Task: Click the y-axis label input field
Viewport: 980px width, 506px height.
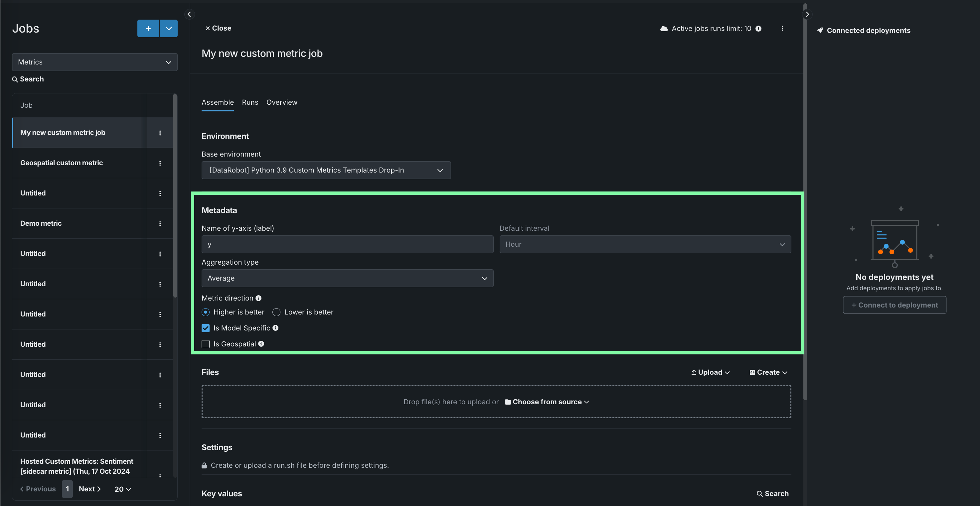Action: [347, 244]
